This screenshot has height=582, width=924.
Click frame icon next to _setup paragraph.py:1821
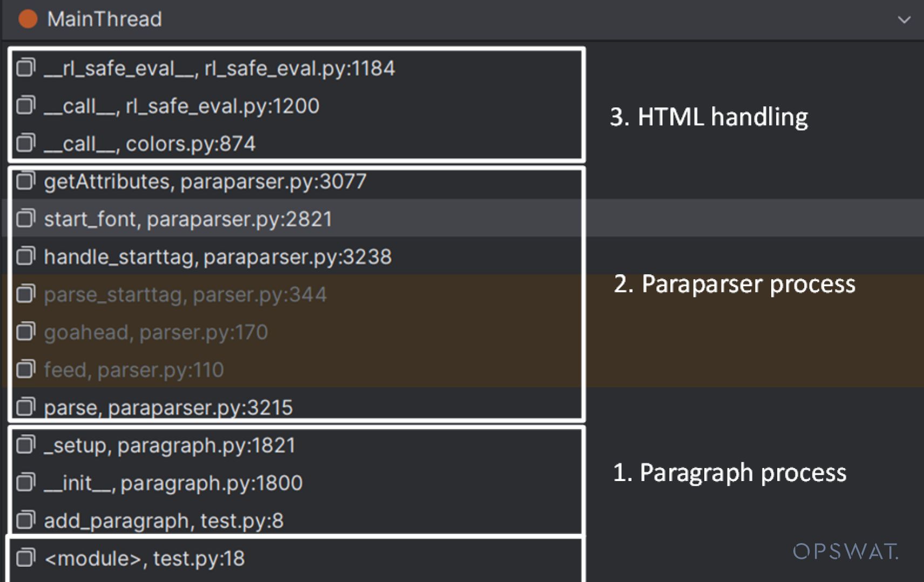(25, 445)
